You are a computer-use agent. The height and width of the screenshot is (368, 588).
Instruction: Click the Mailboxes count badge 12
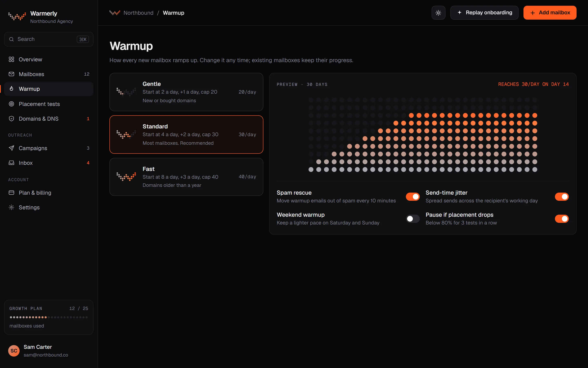87,74
